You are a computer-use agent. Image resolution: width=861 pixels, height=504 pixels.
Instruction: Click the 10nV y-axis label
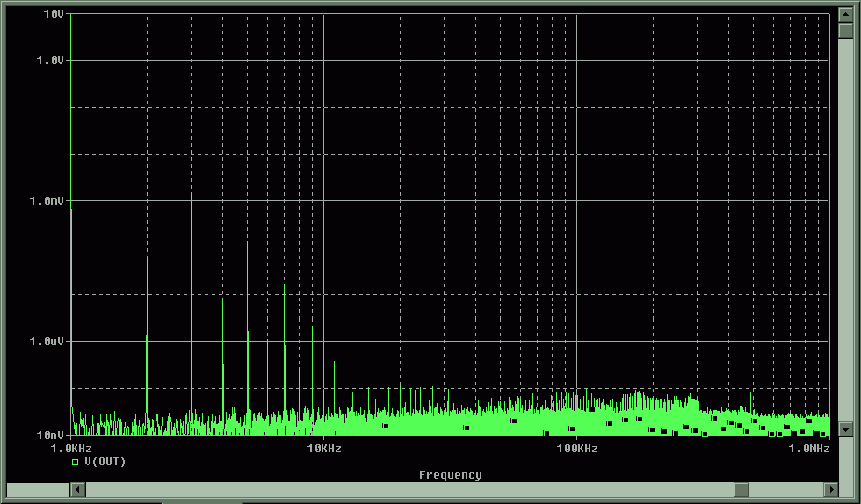(49, 435)
